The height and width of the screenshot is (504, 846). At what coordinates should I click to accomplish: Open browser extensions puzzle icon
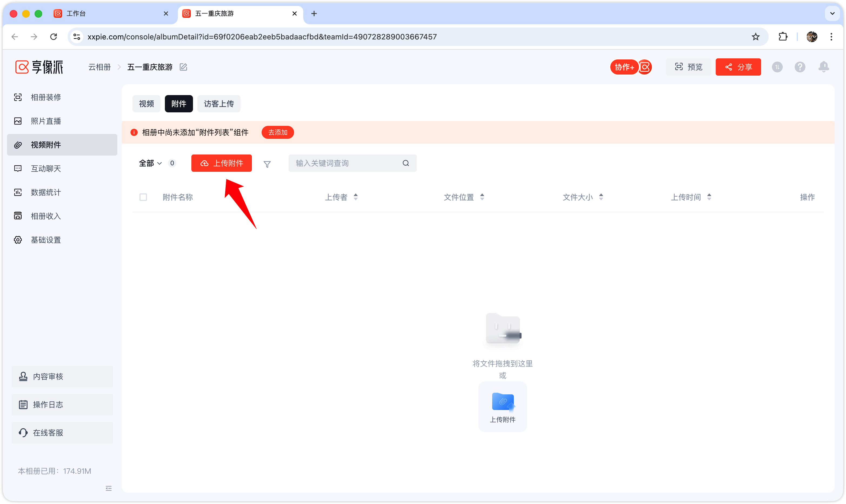click(783, 37)
